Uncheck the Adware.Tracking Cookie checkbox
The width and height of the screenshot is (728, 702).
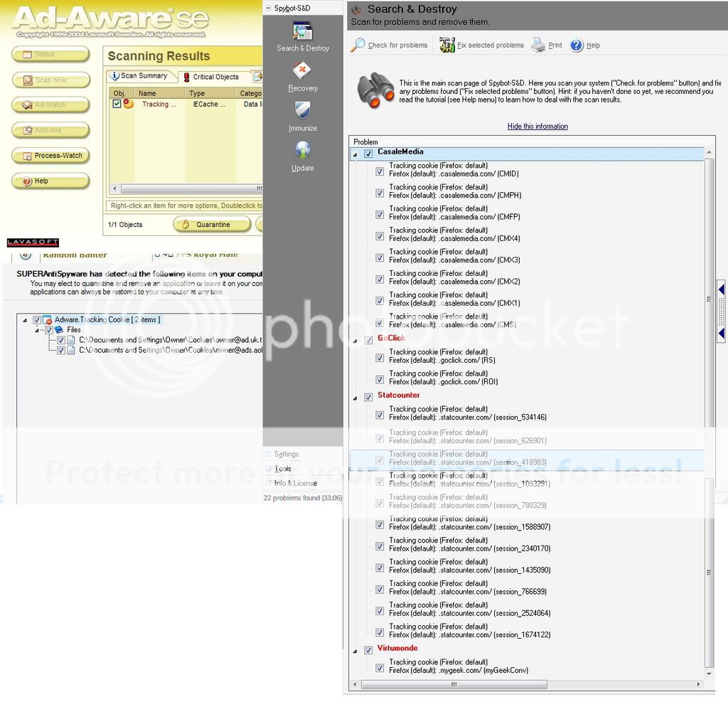[x=37, y=319]
